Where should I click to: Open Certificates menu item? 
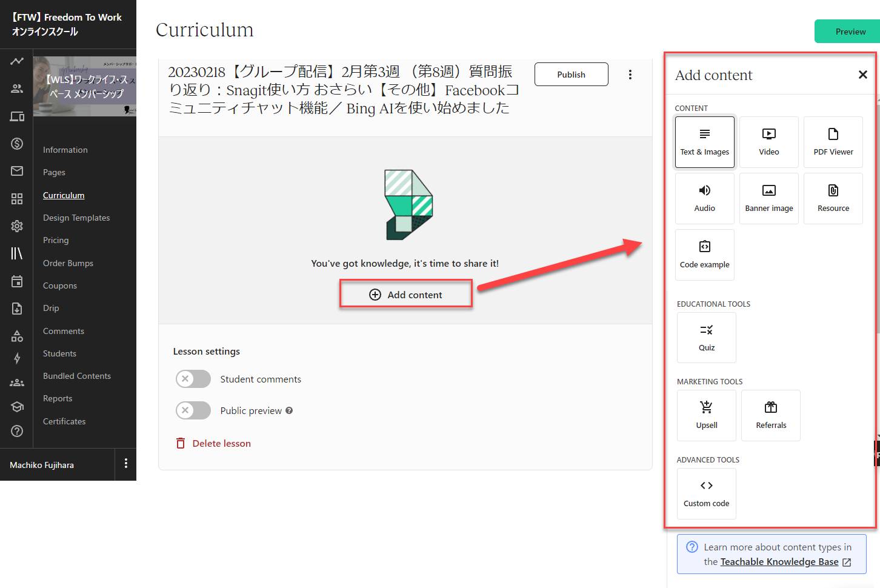pos(64,421)
